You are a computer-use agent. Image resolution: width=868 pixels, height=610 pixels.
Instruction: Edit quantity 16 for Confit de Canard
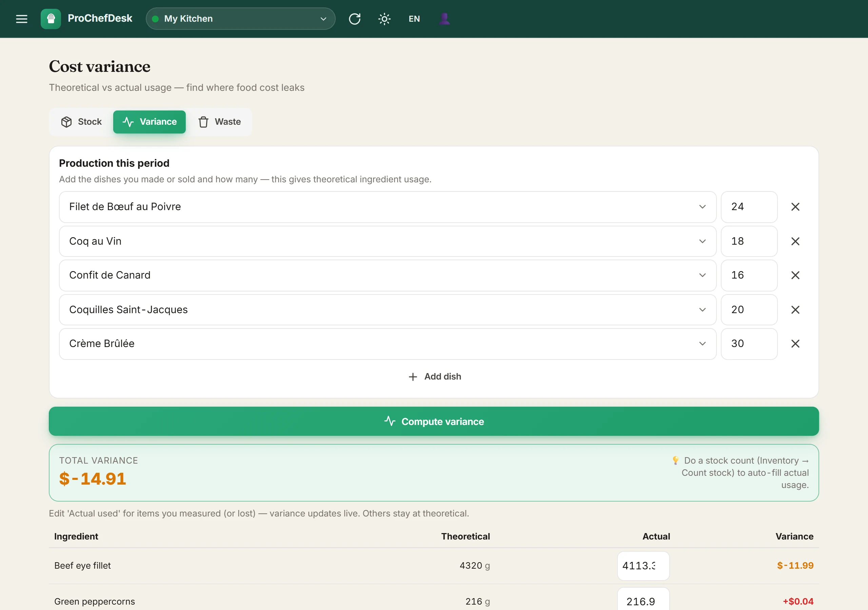pos(749,275)
